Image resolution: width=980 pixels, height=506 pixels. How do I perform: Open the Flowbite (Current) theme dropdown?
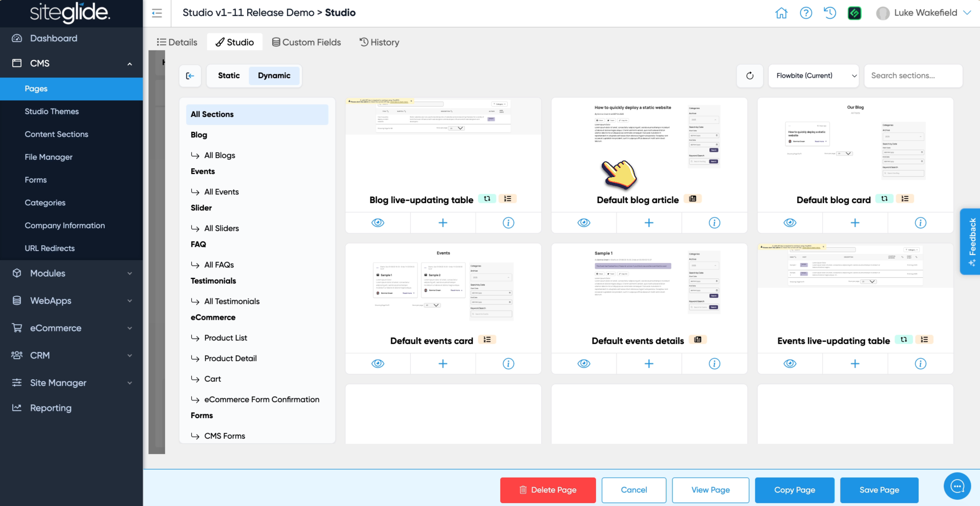coord(813,76)
